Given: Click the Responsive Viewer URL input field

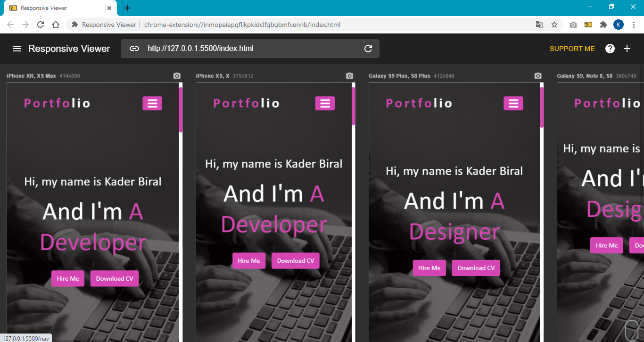Looking at the screenshot, I should (250, 49).
